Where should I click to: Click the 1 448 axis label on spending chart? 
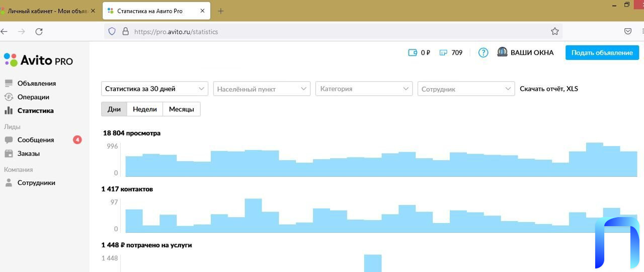(110, 258)
